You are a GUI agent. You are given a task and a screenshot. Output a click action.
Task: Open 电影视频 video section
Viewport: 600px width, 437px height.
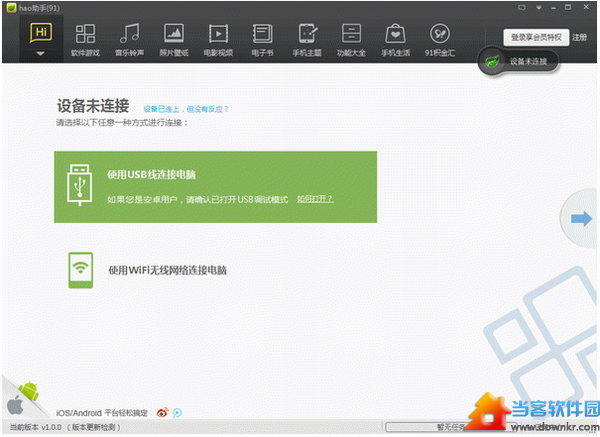[218, 41]
